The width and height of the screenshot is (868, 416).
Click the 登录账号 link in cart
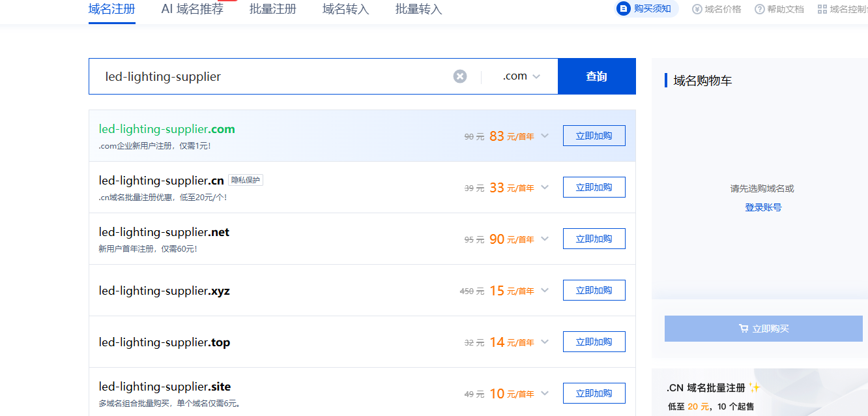(763, 207)
